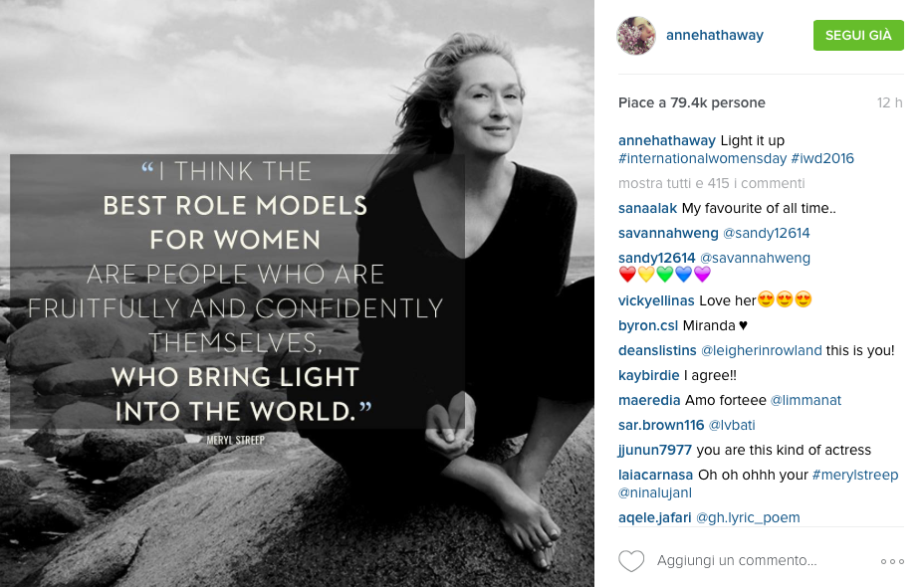The height and width of the screenshot is (587, 924).
Task: Expand all comments via 'mostra tutti e 415'
Action: (x=711, y=183)
